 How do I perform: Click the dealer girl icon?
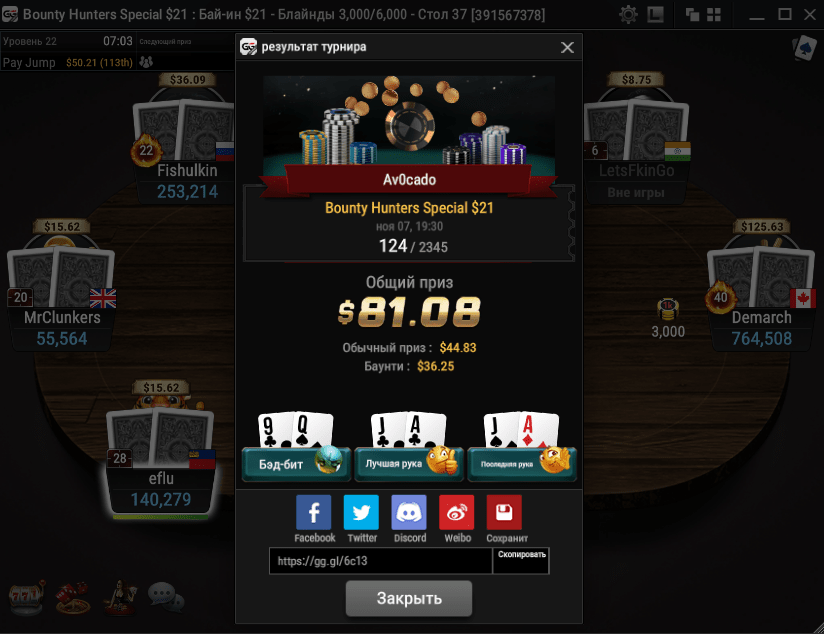pyautogui.click(x=120, y=597)
